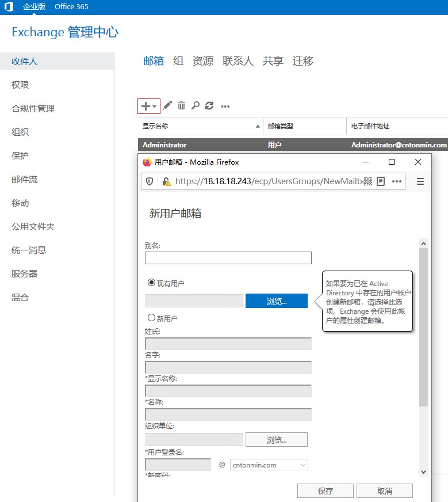448x502 pixels.
Task: Open 服务器 in left navigation
Action: click(24, 273)
